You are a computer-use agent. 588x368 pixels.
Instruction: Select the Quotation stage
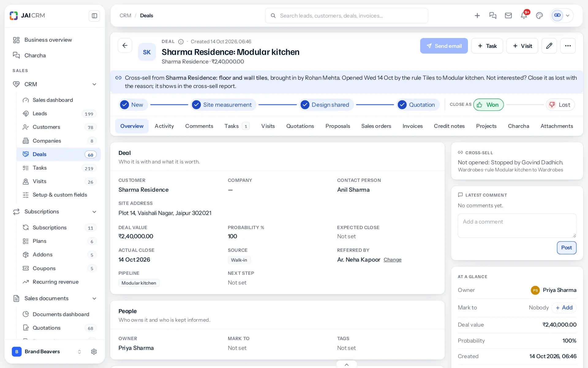click(x=418, y=105)
